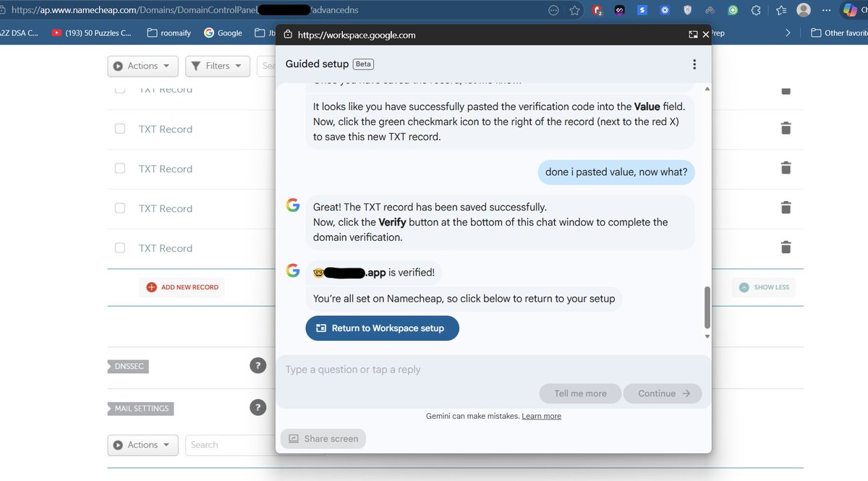Viewport: 868px width, 481px height.
Task: Click trash icon of third-from-bottom TXT Record
Action: pos(786,168)
